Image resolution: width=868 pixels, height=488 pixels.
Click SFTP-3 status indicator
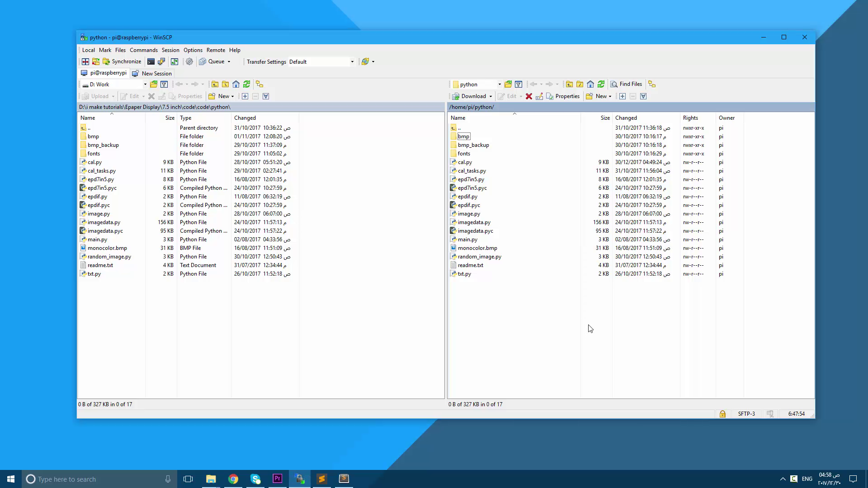(x=747, y=413)
